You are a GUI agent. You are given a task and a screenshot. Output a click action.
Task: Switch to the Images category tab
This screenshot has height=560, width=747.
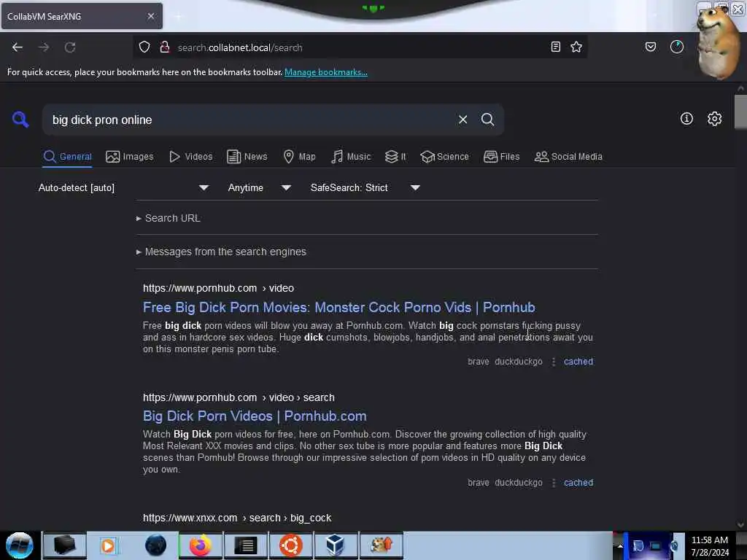130,157
